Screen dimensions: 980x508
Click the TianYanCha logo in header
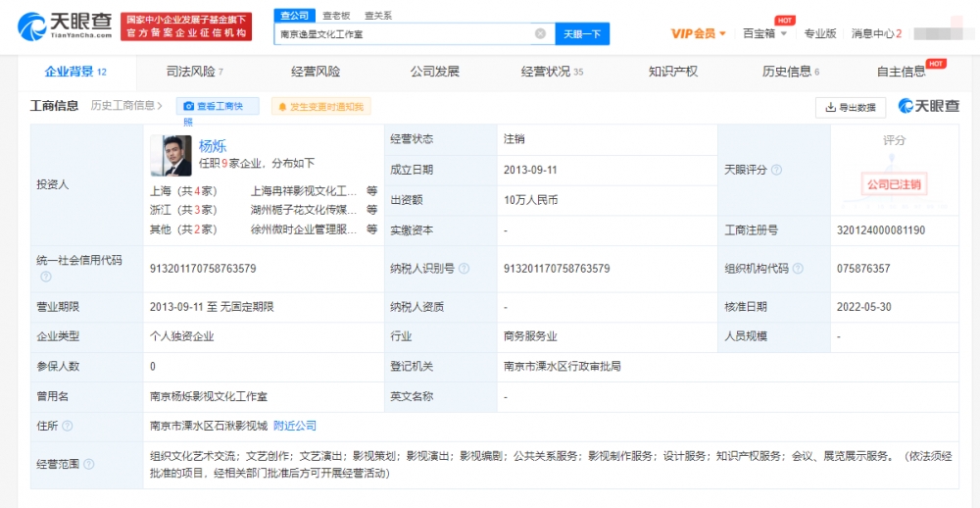(65, 26)
